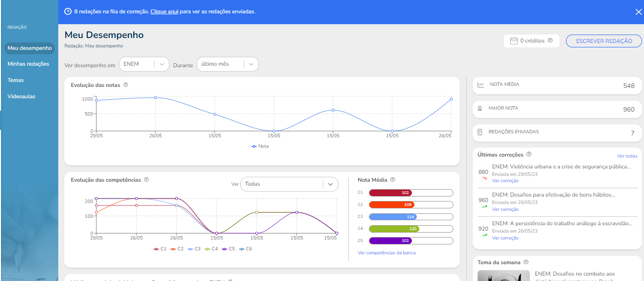Select the 'A persistência do trabalho análogo' title
The width and height of the screenshot is (644, 281).
coord(563,223)
